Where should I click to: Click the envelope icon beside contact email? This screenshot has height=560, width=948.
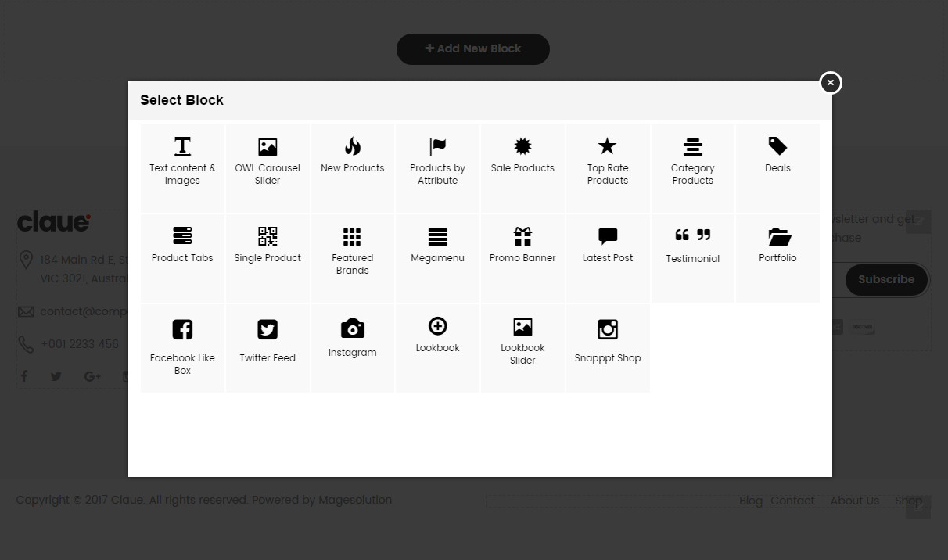tap(26, 312)
